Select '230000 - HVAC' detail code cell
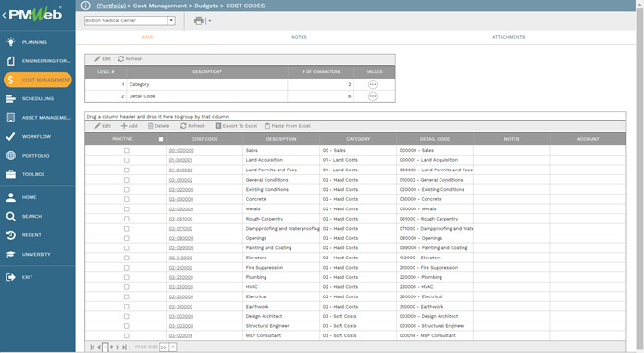The image size is (644, 353). (435, 287)
